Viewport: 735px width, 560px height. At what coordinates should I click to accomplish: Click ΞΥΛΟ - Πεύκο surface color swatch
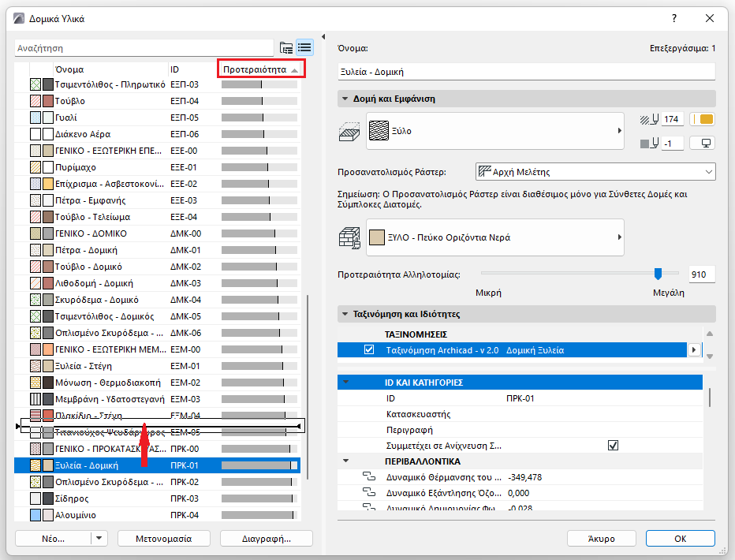coord(377,237)
